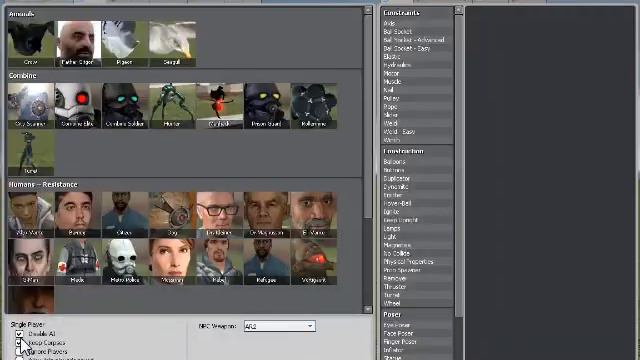Spawn Mossman
640x360 pixels.
point(172,262)
